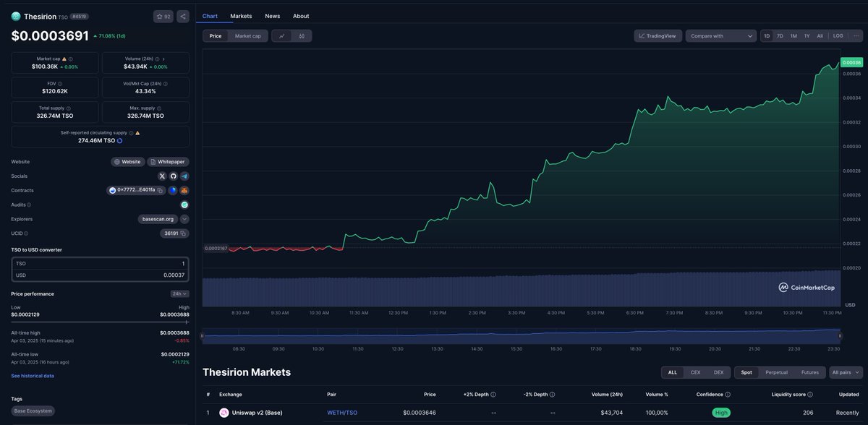This screenshot has height=425, width=868.
Task: Show ALL exchange types in markets
Action: click(673, 372)
